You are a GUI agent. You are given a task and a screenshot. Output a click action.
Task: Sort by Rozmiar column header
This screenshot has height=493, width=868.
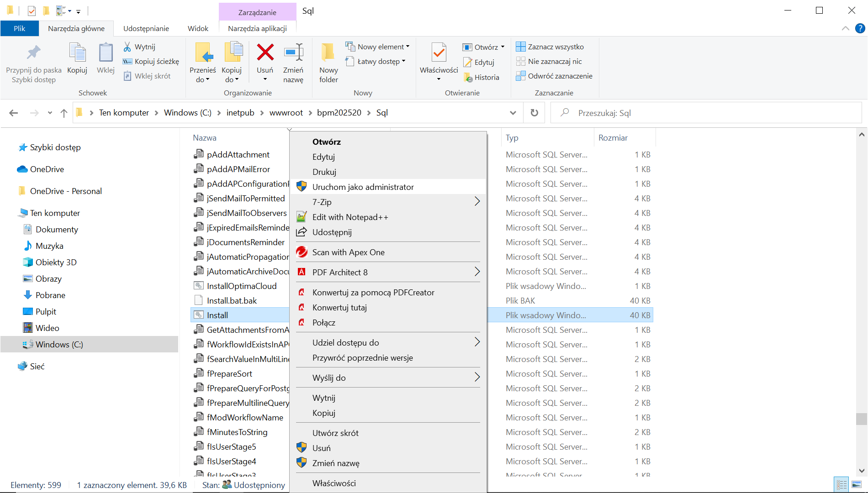pos(613,138)
